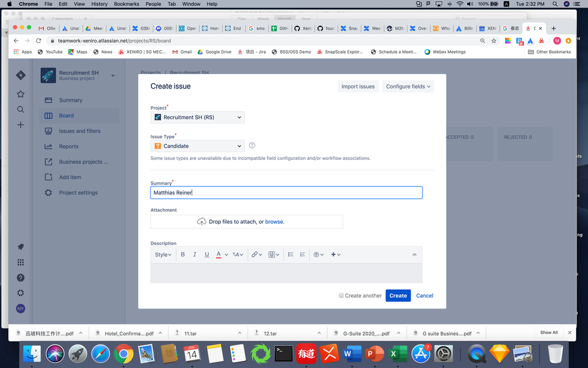Open the YouTube bookmark
The height and width of the screenshot is (368, 588).
tap(50, 52)
